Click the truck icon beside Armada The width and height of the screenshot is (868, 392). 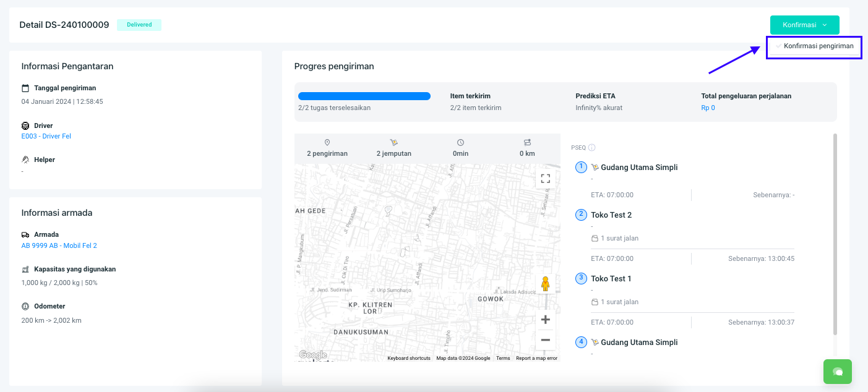point(25,235)
